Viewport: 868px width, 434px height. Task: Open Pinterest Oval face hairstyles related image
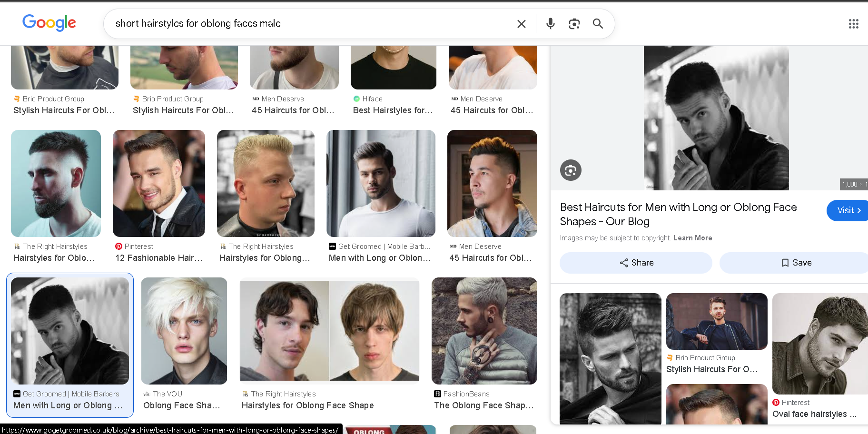[819, 344]
